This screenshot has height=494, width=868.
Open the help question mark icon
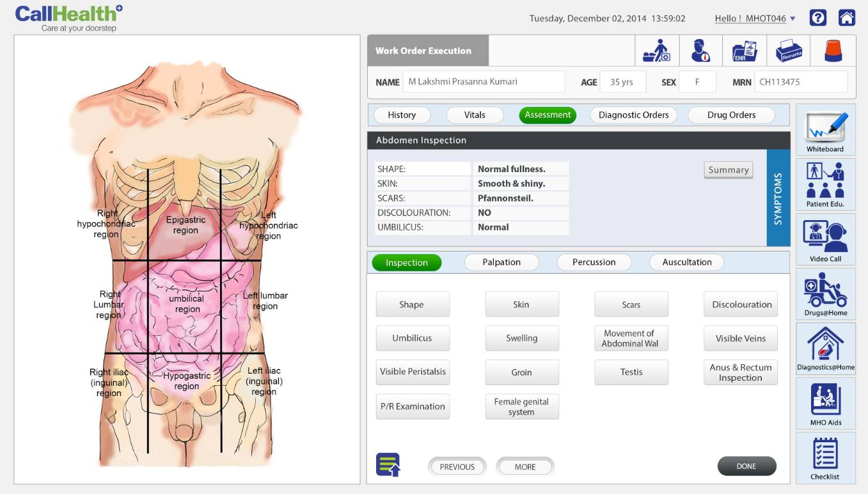tap(818, 18)
